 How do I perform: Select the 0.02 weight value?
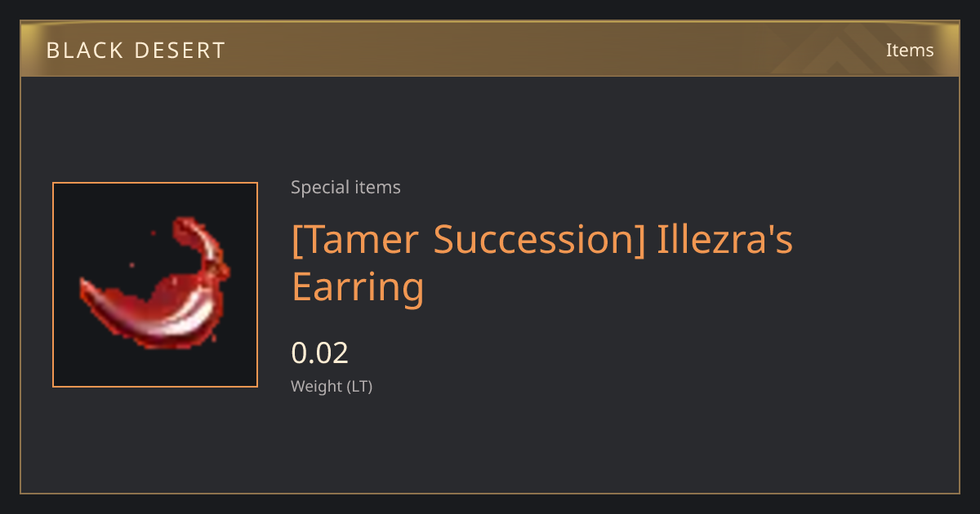tap(320, 352)
